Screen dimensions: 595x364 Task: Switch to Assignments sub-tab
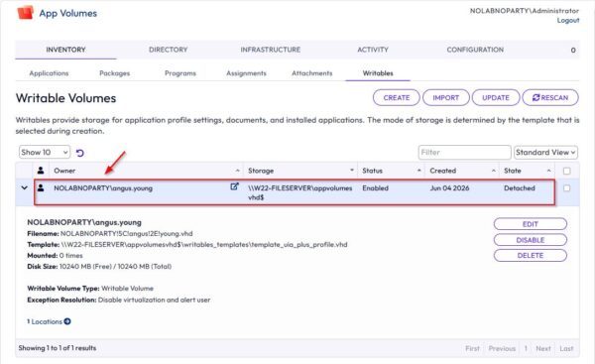click(x=246, y=73)
